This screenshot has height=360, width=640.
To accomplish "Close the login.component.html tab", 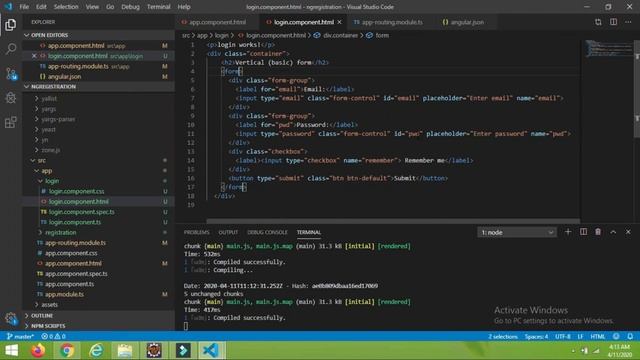I will click(340, 22).
